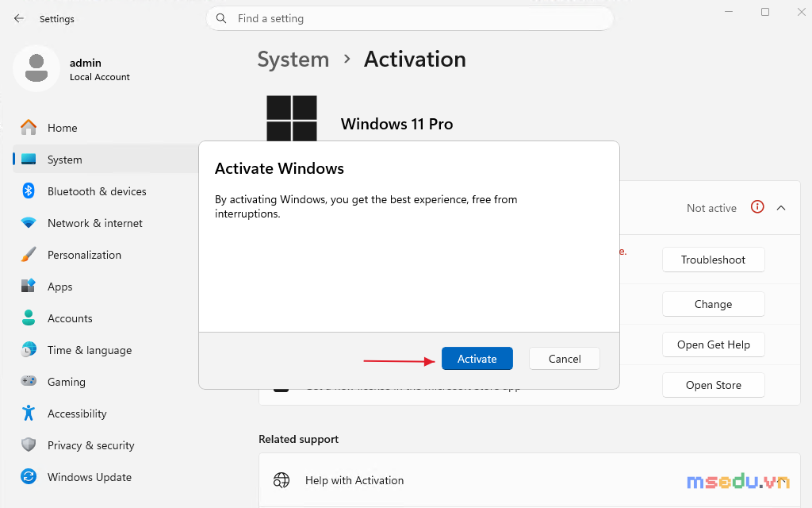Click the Open Store button

point(713,385)
